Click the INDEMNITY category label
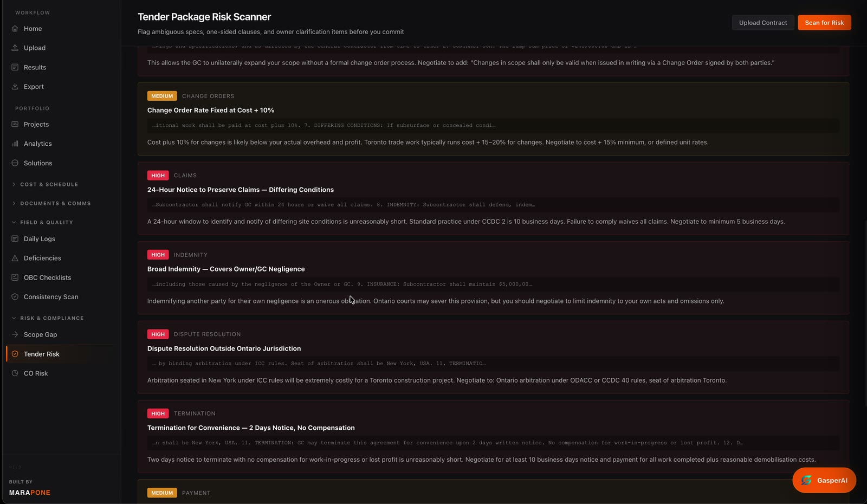The width and height of the screenshot is (867, 504). coord(191,255)
